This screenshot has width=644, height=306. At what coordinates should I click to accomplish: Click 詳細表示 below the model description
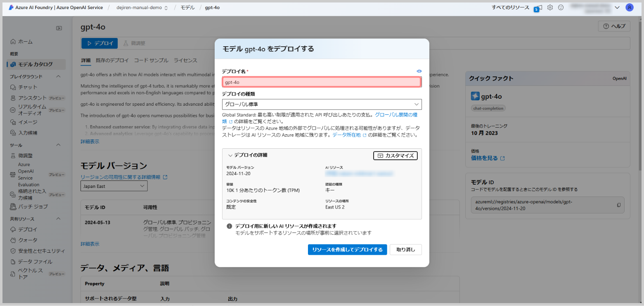pos(90,142)
